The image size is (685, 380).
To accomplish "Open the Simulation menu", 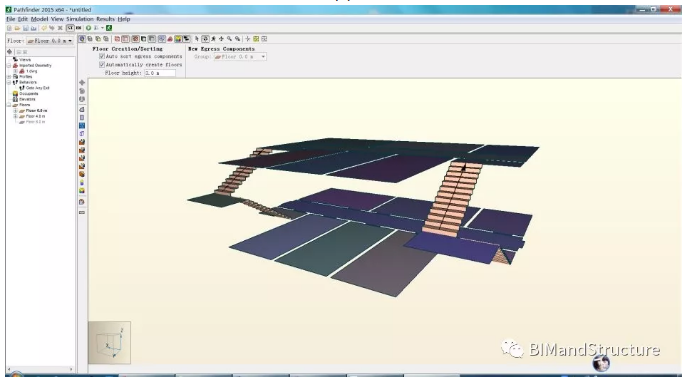I will coord(80,19).
